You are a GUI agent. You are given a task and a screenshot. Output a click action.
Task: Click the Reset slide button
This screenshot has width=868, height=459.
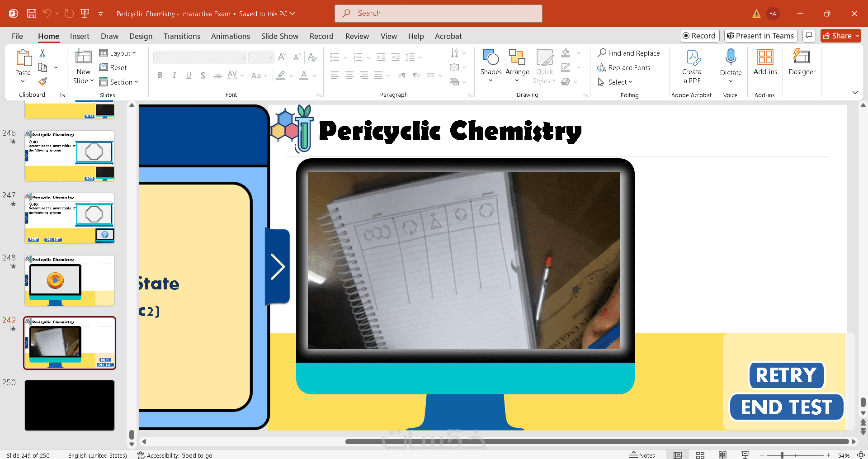(113, 68)
